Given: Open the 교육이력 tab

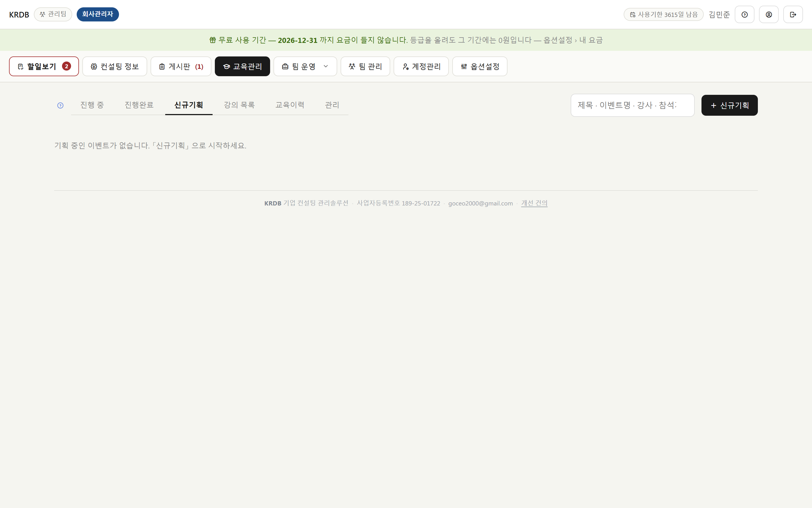Looking at the screenshot, I should click(x=290, y=105).
